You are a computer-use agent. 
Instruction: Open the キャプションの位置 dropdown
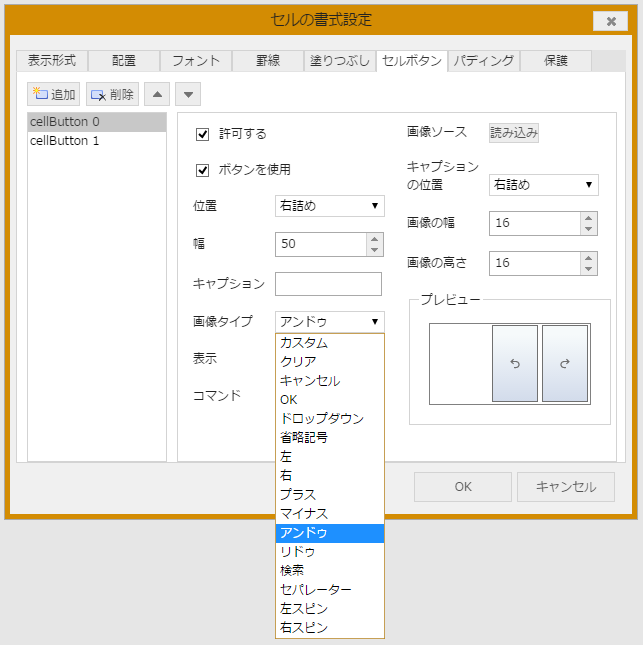point(544,185)
